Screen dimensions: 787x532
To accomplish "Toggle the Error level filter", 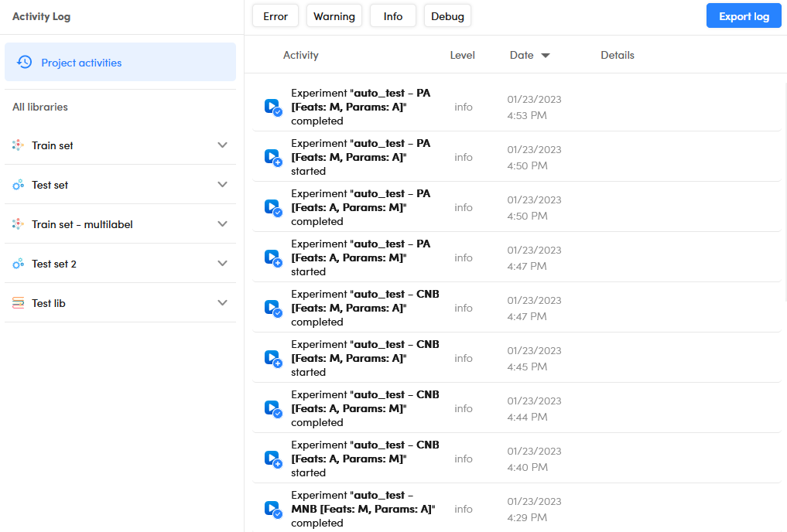I will coord(275,16).
